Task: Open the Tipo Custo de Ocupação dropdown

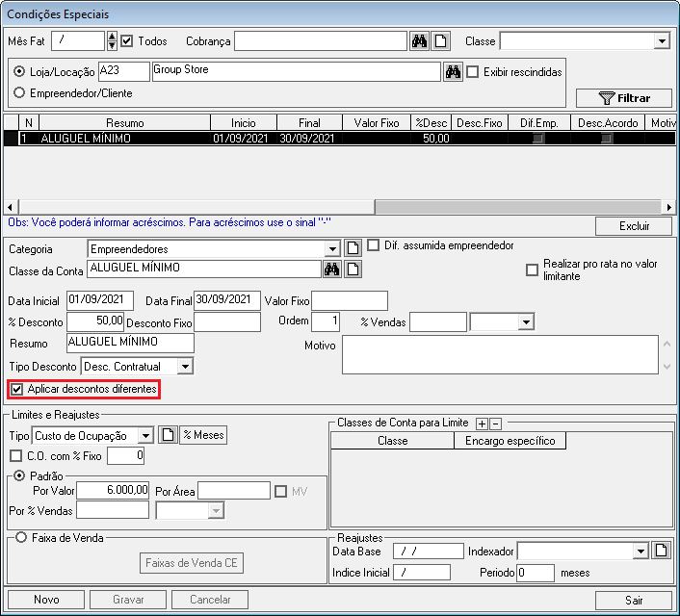Action: pos(145,436)
